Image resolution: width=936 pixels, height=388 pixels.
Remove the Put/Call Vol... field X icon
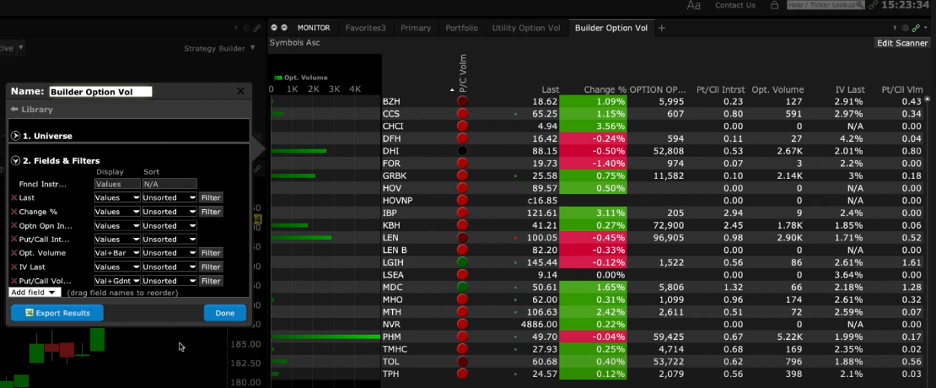14,281
